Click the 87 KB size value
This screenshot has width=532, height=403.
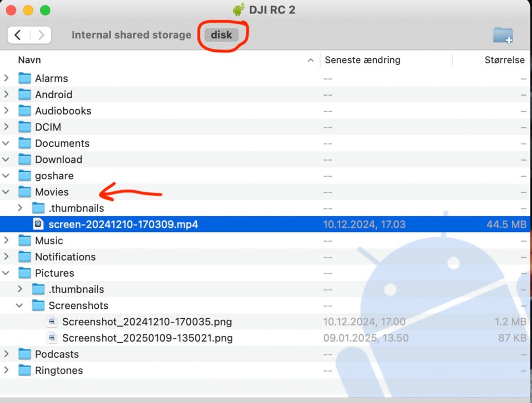click(x=512, y=338)
